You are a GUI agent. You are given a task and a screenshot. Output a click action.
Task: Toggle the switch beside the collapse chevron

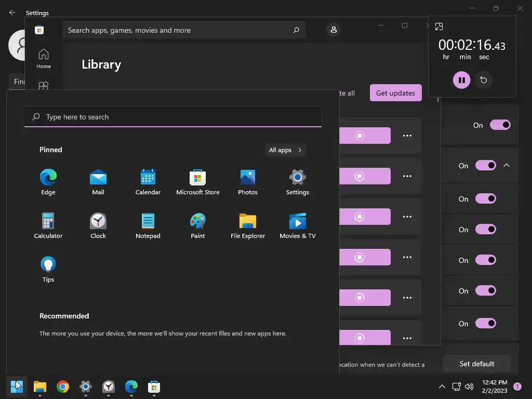486,166
